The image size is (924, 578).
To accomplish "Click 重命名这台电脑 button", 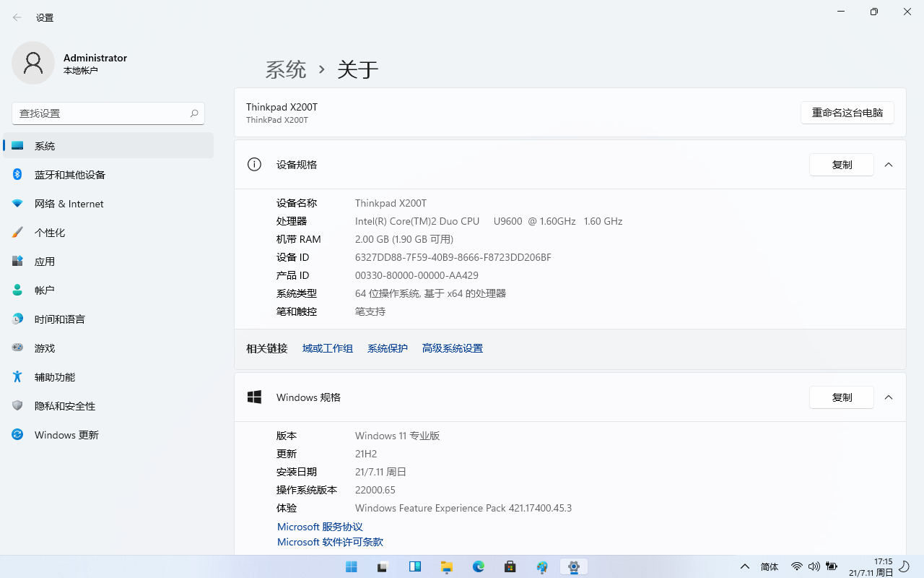I will coord(847,113).
